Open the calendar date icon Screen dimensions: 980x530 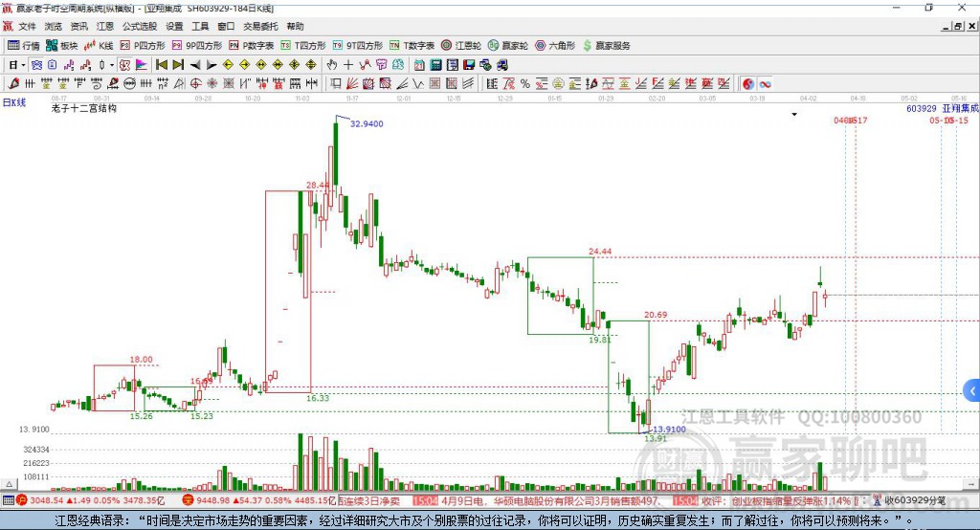point(419,65)
